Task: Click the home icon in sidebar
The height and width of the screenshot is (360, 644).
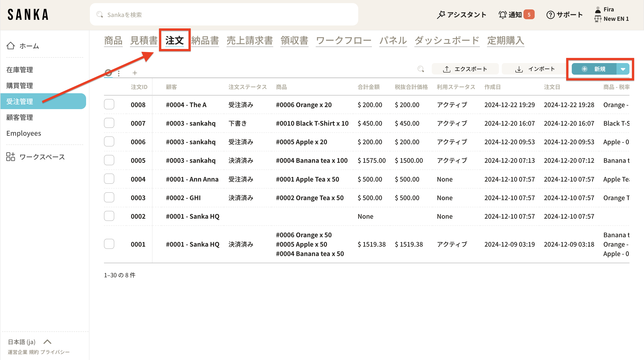Action: 11,46
